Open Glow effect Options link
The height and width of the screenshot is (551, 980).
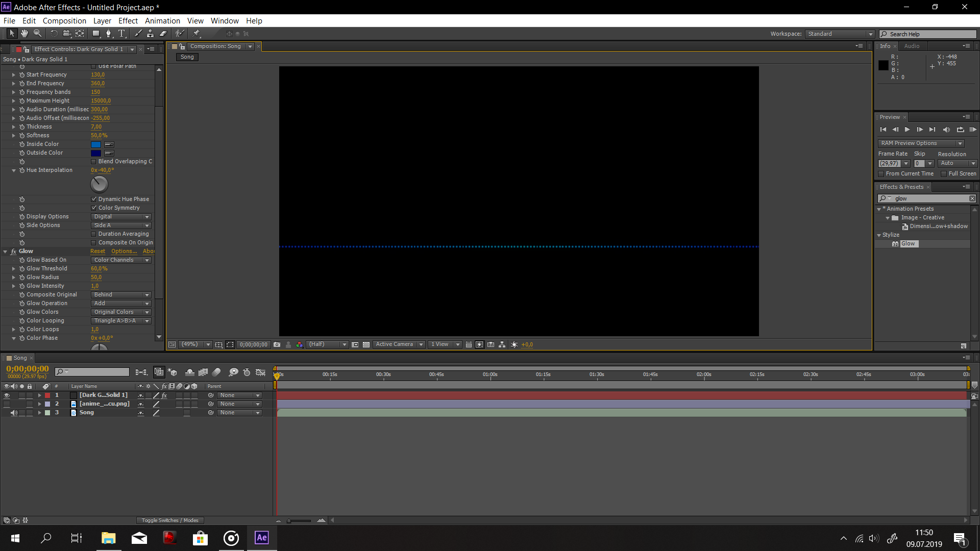[x=124, y=252]
